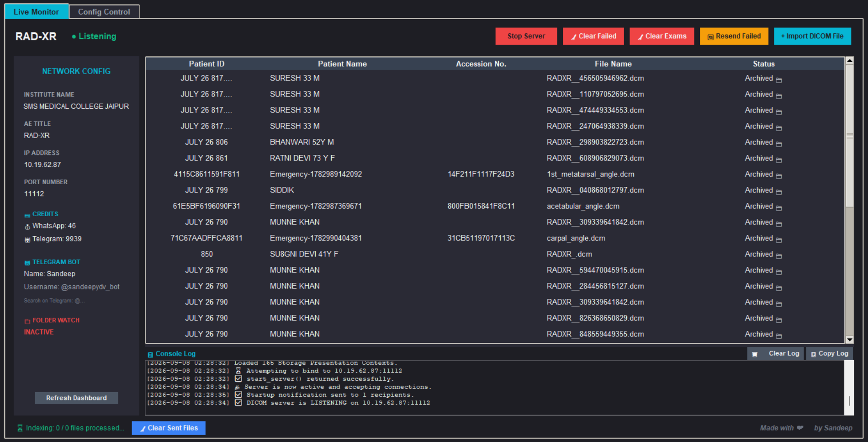Viewport: 868px width, 442px height.
Task: Click the console log scrollbar thumb
Action: [849, 401]
